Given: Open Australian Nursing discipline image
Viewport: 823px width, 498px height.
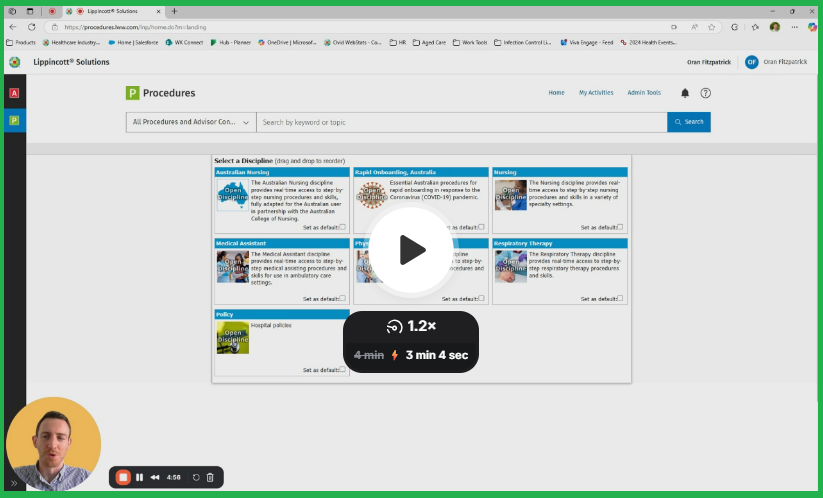Looking at the screenshot, I should pos(232,195).
